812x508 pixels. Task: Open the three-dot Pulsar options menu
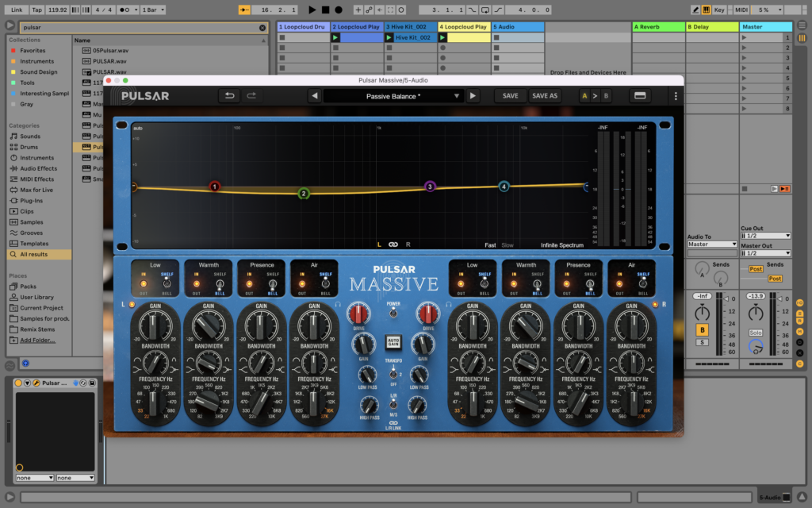pyautogui.click(x=676, y=96)
